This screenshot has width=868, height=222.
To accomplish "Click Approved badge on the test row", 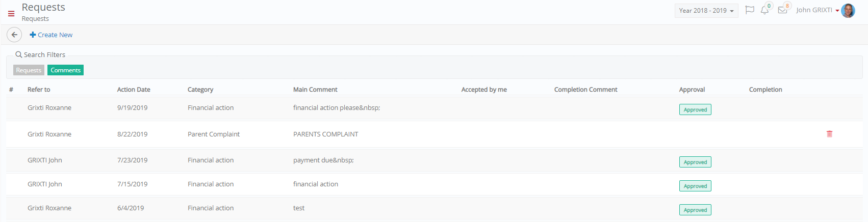I will pos(695,210).
